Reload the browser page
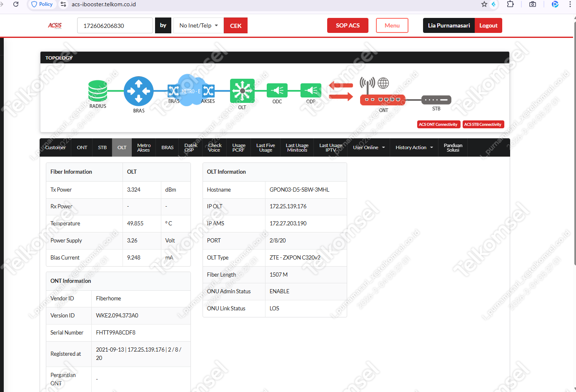This screenshot has width=576, height=392. coord(16,4)
